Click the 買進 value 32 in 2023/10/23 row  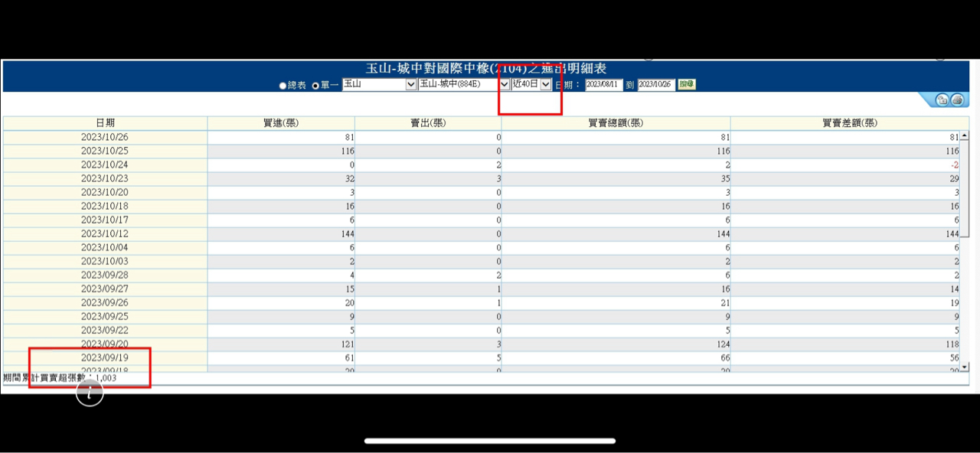click(x=350, y=179)
